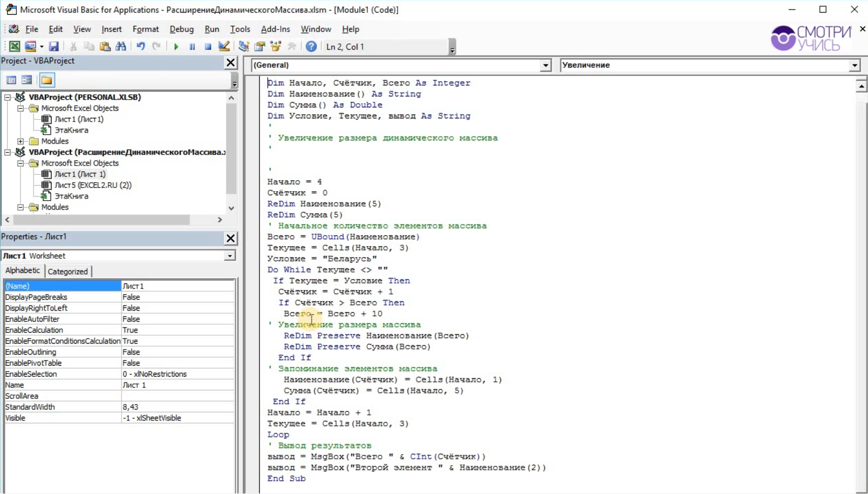The image size is (868, 494).
Task: Collapse the VBAProject (PERSONAL.XLSB) node
Action: click(x=7, y=97)
